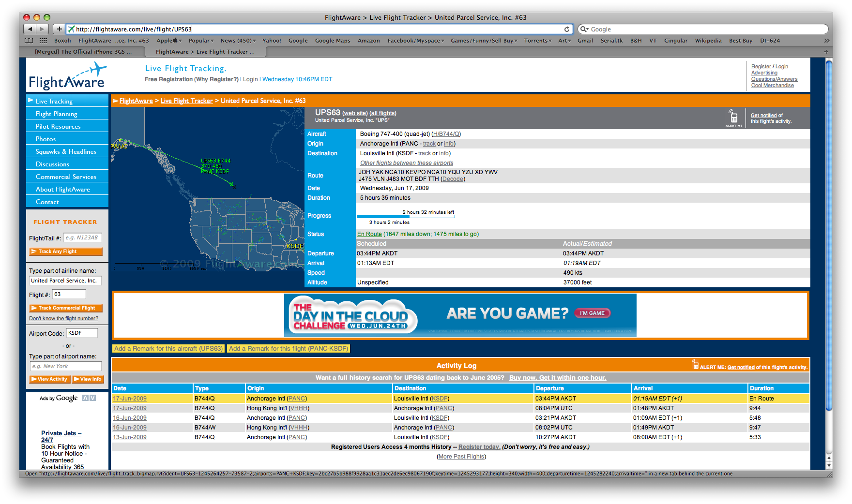Click the small alert icon in Activity Log header
This screenshot has height=504, width=852.
(695, 365)
